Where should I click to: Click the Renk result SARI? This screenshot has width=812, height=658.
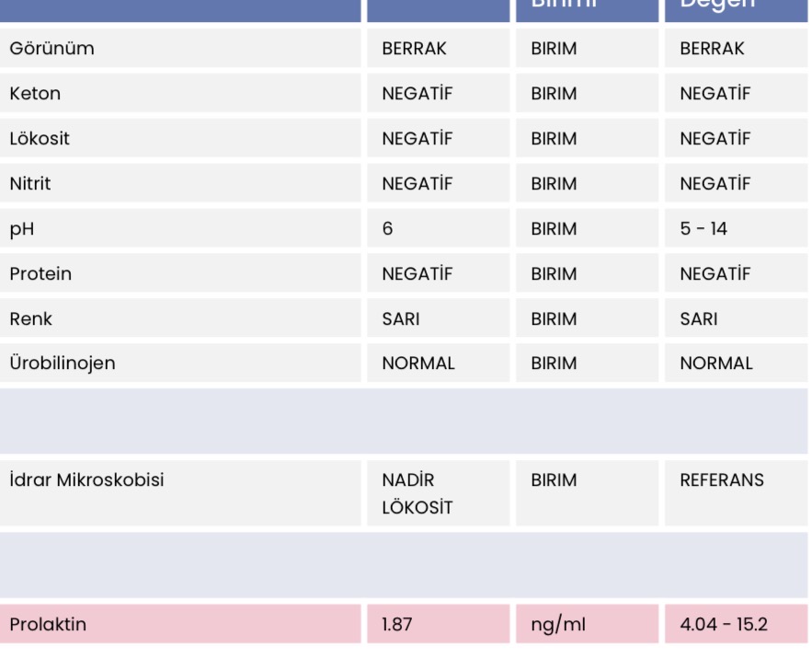[401, 318]
